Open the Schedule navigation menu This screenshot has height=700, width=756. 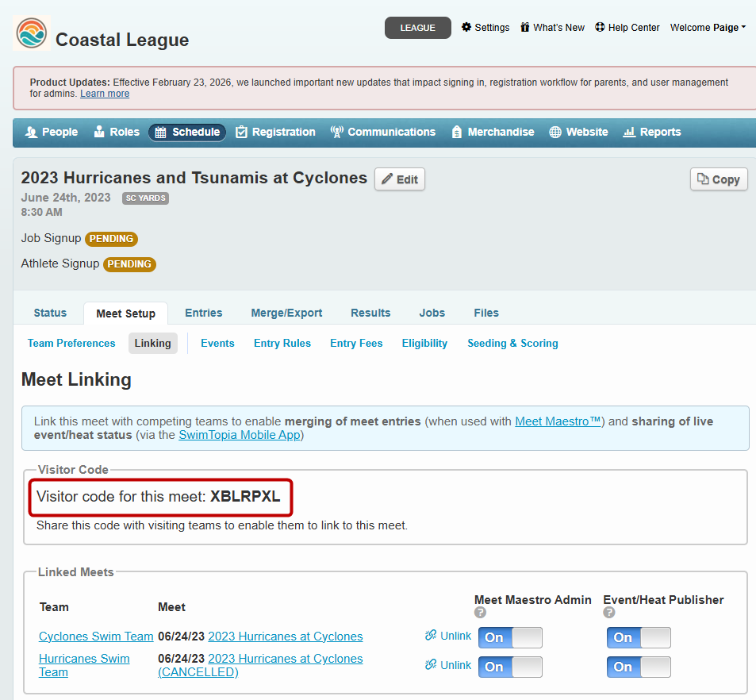coord(187,132)
